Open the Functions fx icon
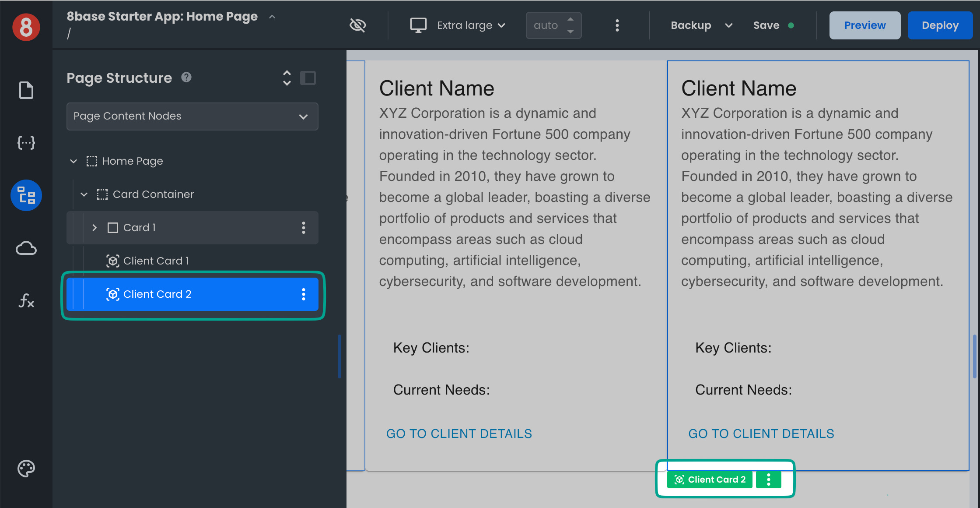This screenshot has height=508, width=980. (x=26, y=301)
